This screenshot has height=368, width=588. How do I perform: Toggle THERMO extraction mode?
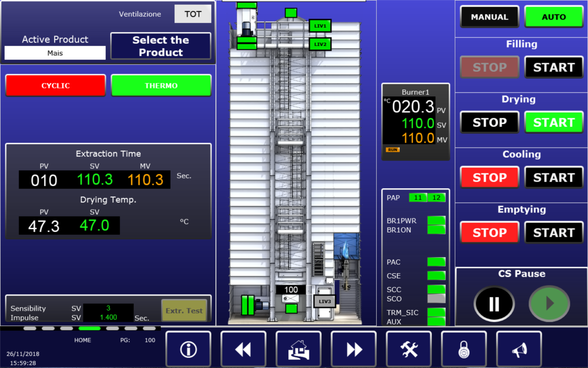tap(161, 86)
